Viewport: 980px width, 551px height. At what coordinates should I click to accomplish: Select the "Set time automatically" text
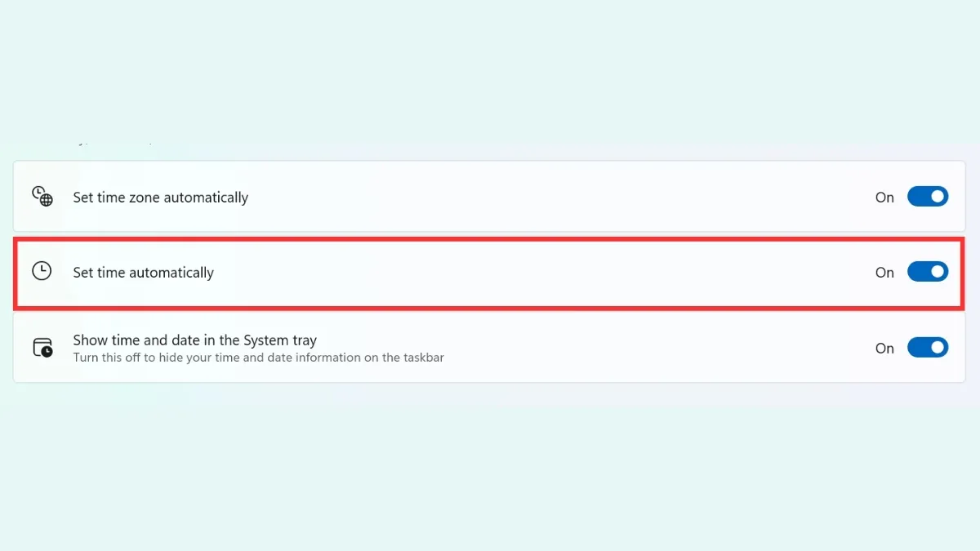coord(143,272)
